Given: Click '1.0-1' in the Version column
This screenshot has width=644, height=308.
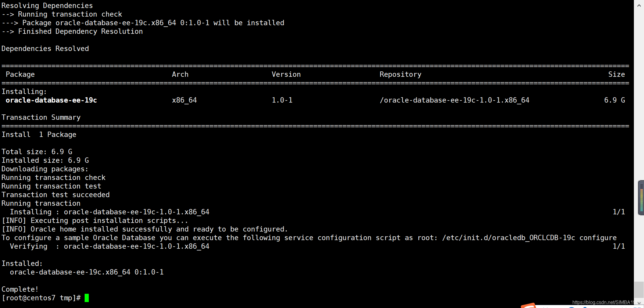Looking at the screenshot, I should click(282, 100).
